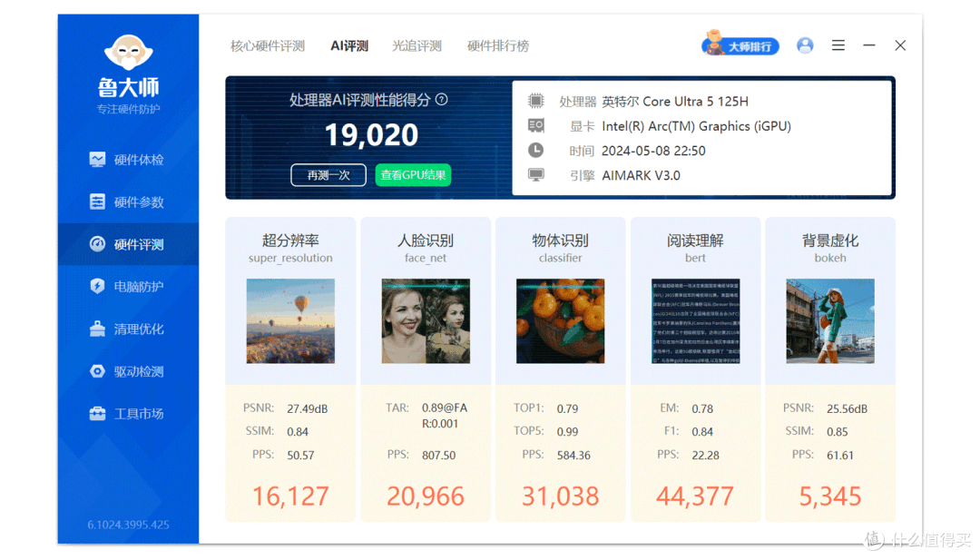
Task: Click the monitor icon beside 引擎
Action: pyautogui.click(x=535, y=175)
